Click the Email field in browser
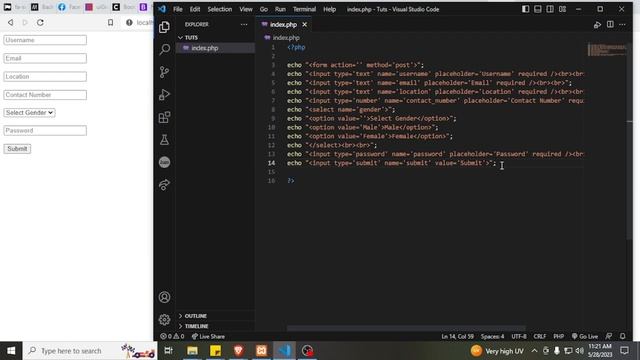The height and width of the screenshot is (360, 640). click(x=45, y=58)
